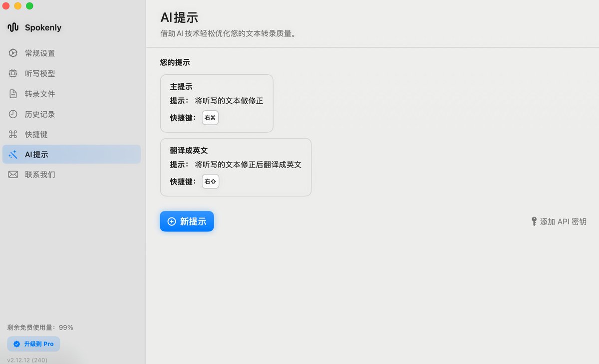This screenshot has width=599, height=364.
Task: Click the clock icon beside 历史记录
Action: (x=13, y=114)
